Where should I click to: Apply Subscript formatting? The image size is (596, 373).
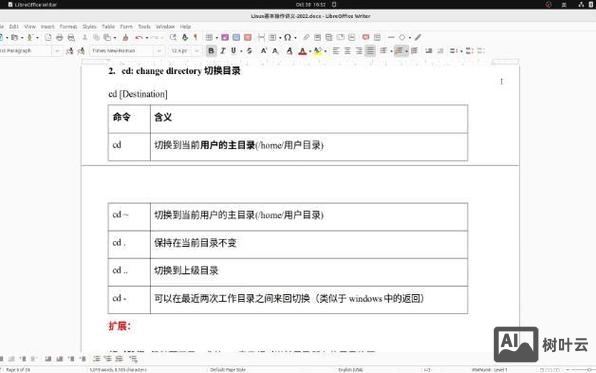pos(276,51)
